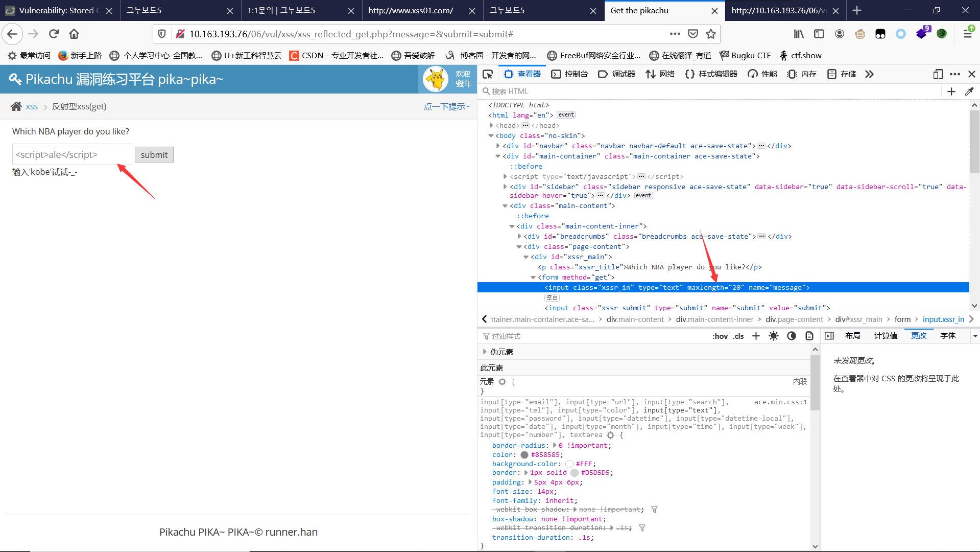The image size is (980, 552).
Task: Toggle the .cls class panel
Action: [738, 336]
